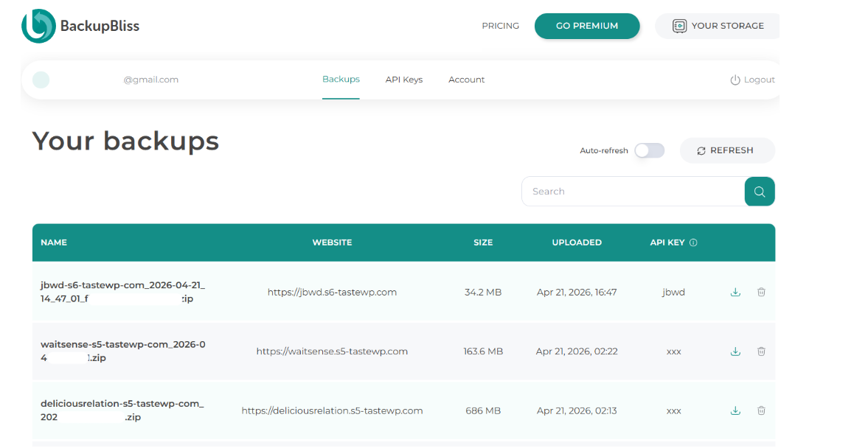Download the waitsense backup
Image resolution: width=868 pixels, height=448 pixels.
pyautogui.click(x=735, y=351)
